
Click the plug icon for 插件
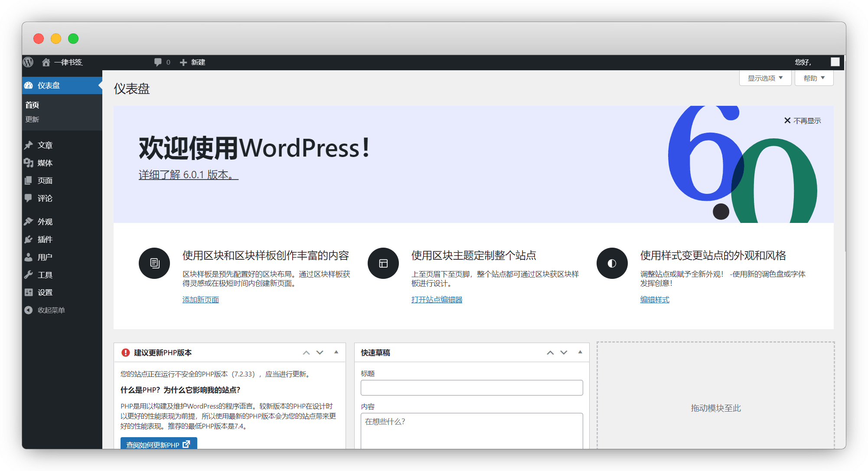pyautogui.click(x=29, y=239)
